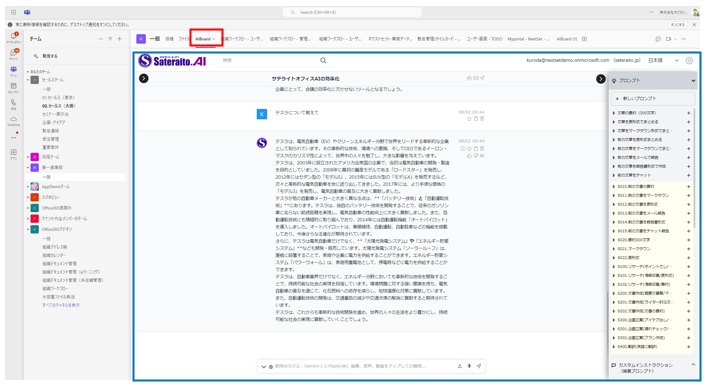The width and height of the screenshot is (707, 390).
Task: Add a new tab with plus icon after AIBoard (1)
Action: (584, 39)
